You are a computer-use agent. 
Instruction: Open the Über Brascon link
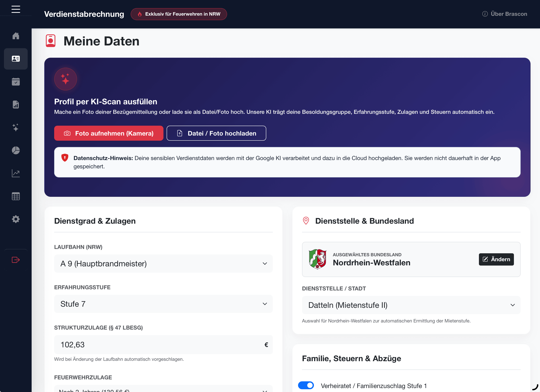pyautogui.click(x=505, y=14)
